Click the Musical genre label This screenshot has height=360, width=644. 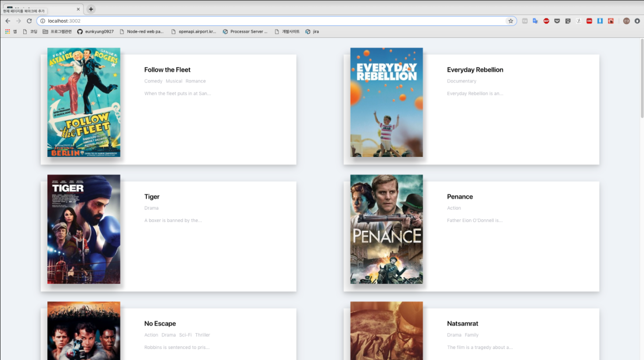[174, 81]
